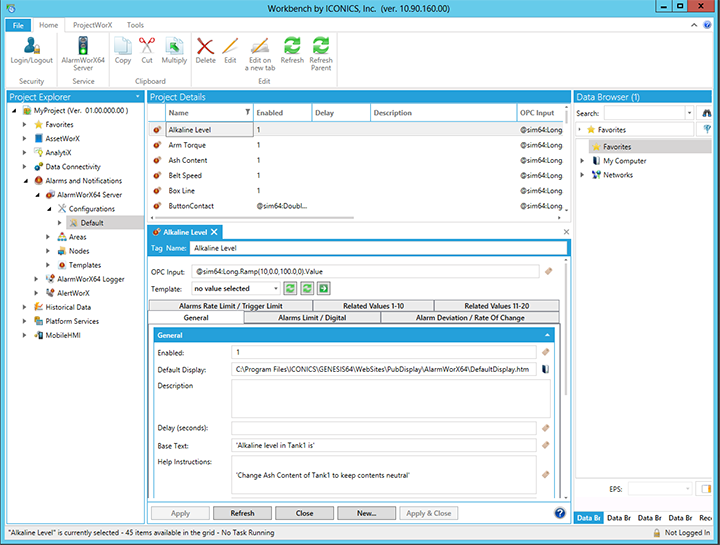Select the Belt Speed row in grid
720x545 pixels.
point(186,175)
